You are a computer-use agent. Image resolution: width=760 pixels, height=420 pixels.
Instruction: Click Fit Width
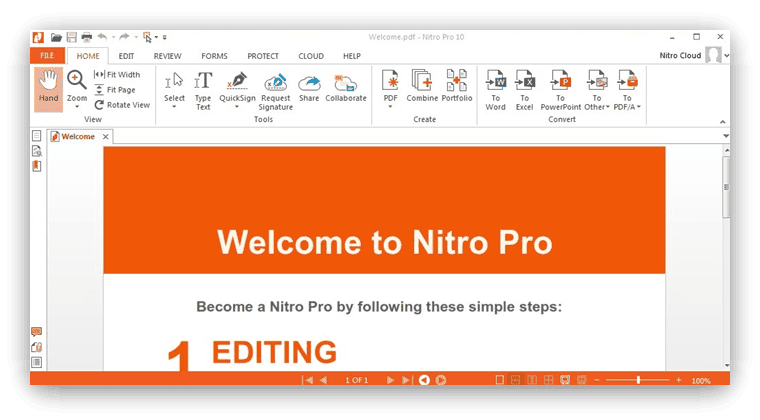click(x=117, y=75)
